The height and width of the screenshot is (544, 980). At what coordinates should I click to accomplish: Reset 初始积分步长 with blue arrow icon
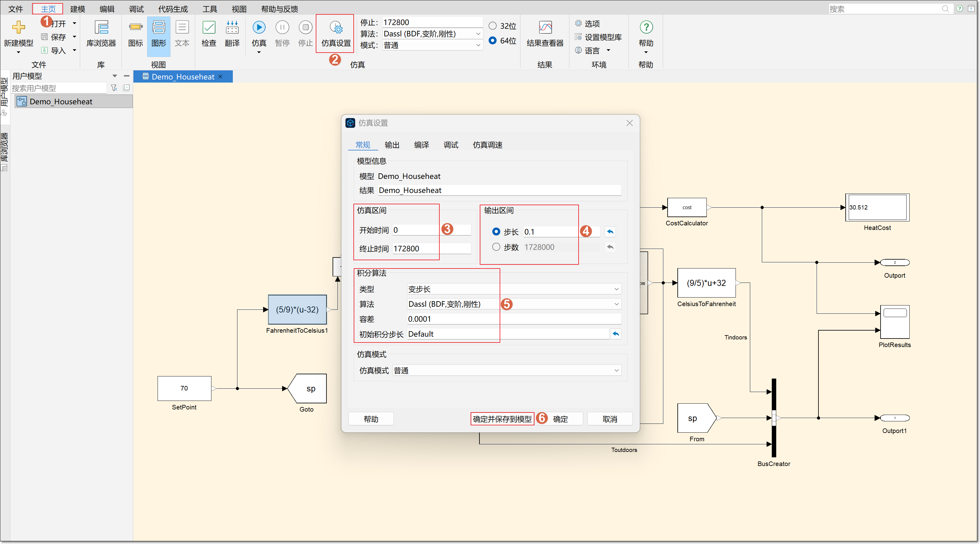click(616, 334)
